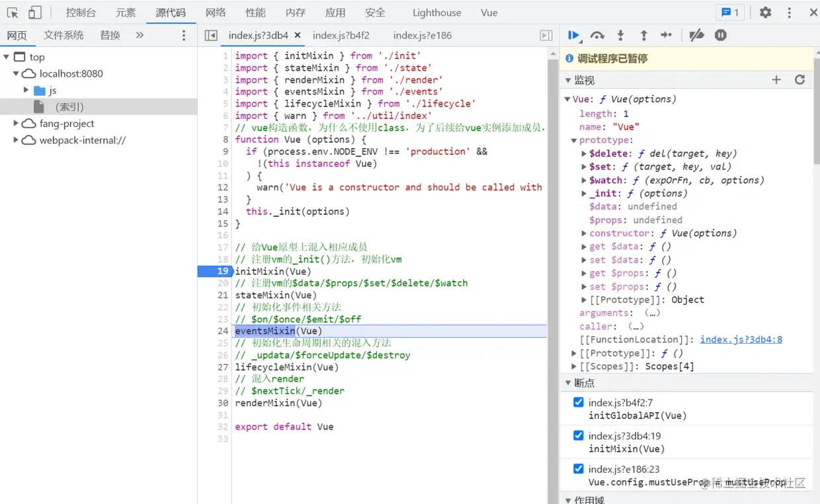This screenshot has width=820, height=504.
Task: Open the Vue devtools tab
Action: tap(489, 13)
